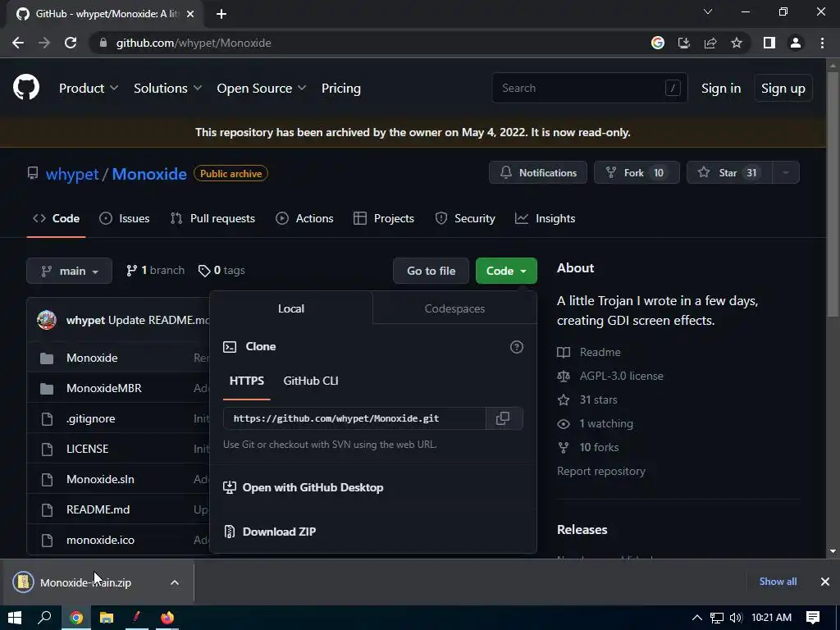The width and height of the screenshot is (840, 630).
Task: Toggle the green Code dropdown button
Action: point(506,271)
